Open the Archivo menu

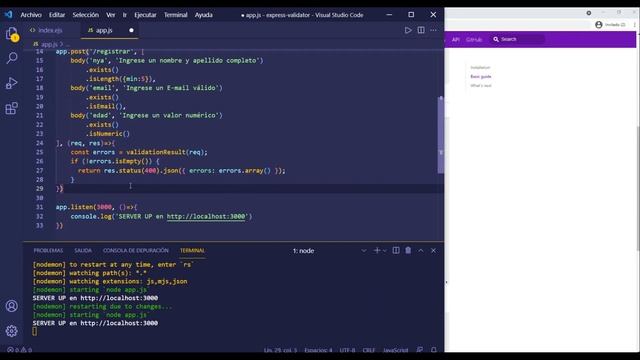point(31,15)
